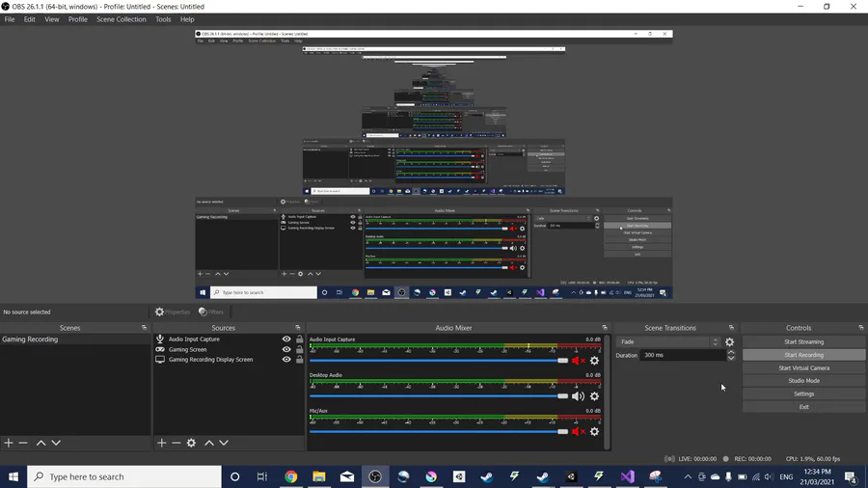Open Visual Studio from the taskbar
868x488 pixels.
click(627, 476)
